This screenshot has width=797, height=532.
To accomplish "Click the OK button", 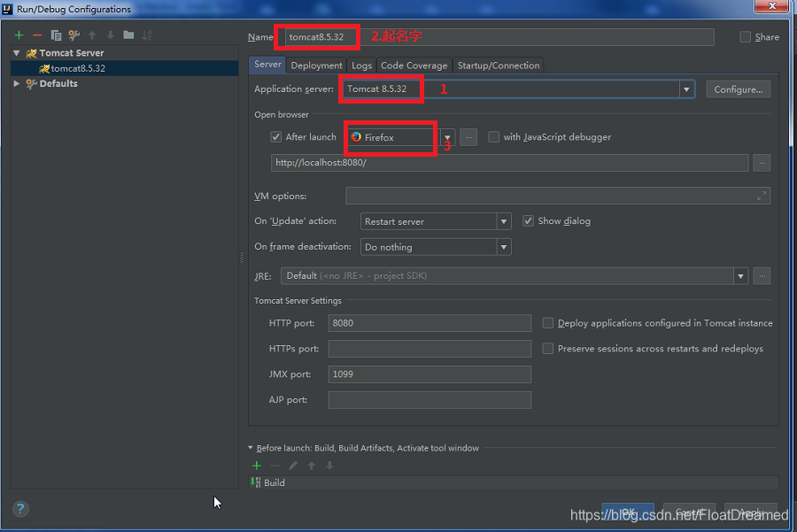I will [x=628, y=513].
